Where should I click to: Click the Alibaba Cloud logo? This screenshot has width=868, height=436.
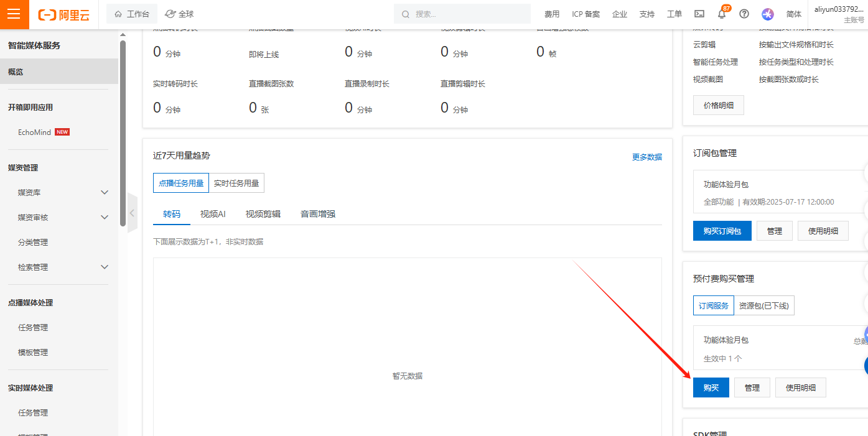[63, 14]
